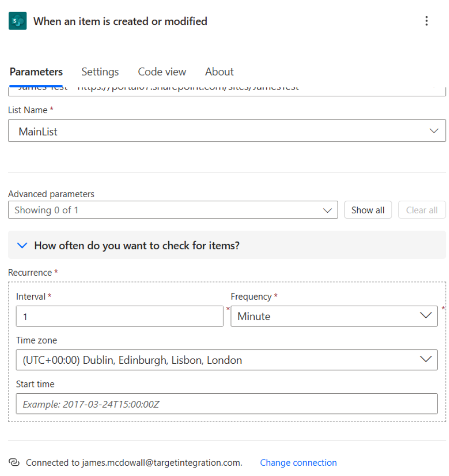Collapse the 'How often' section chevron
449x476 pixels.
(x=22, y=245)
